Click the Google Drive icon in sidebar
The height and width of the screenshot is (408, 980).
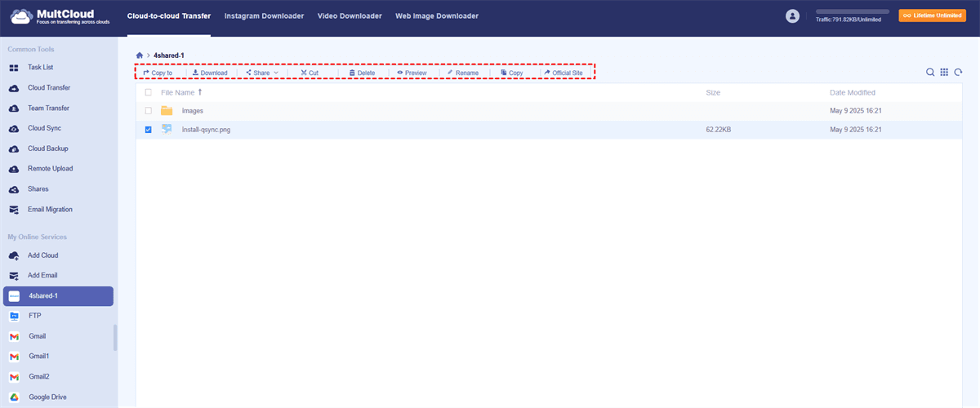point(14,397)
